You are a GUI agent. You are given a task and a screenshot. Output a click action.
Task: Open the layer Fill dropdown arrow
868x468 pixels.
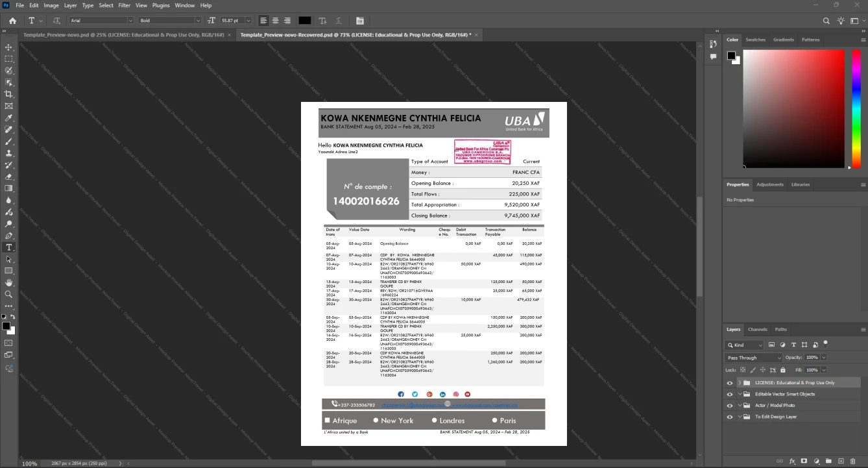(824, 369)
